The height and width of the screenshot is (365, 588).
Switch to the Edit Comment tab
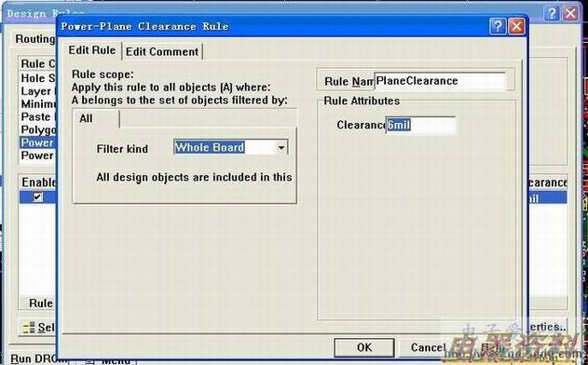click(x=162, y=52)
